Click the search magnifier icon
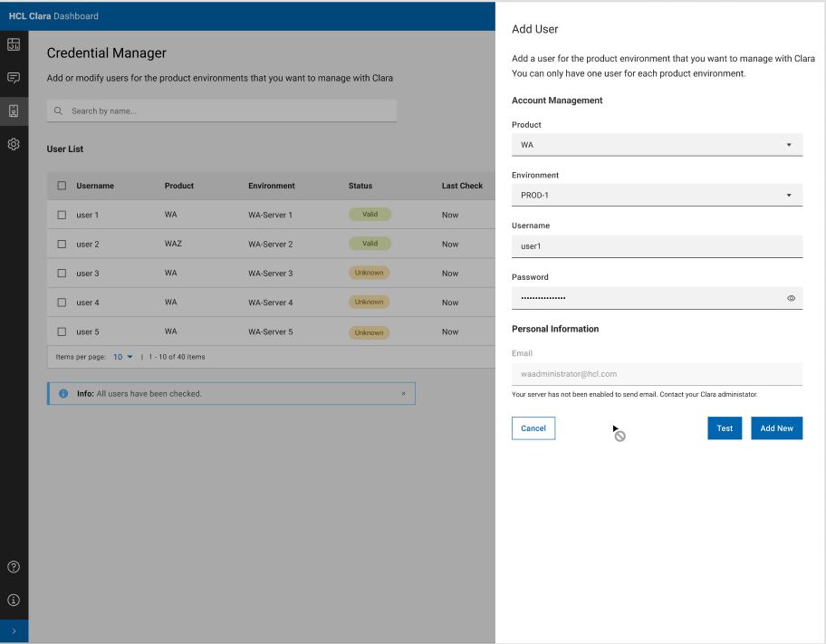 59,111
